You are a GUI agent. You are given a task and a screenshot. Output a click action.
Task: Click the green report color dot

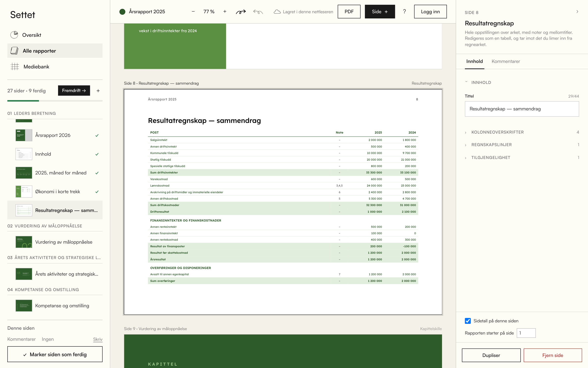[122, 12]
